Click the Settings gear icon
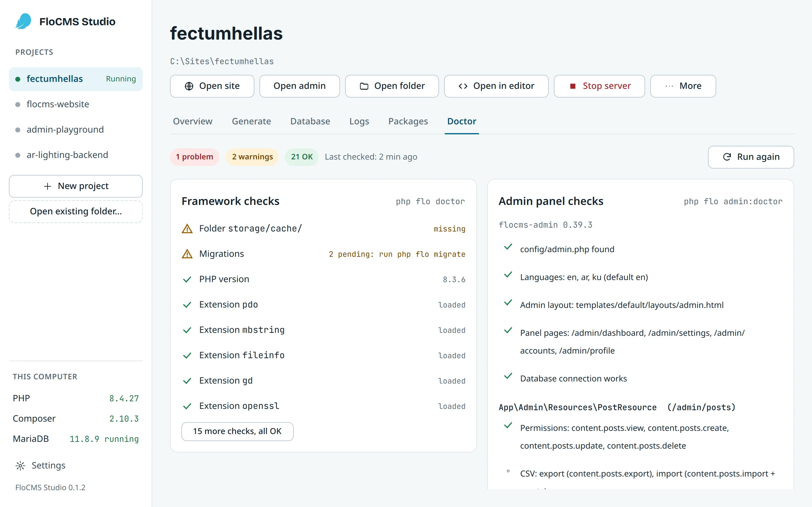 (20, 465)
